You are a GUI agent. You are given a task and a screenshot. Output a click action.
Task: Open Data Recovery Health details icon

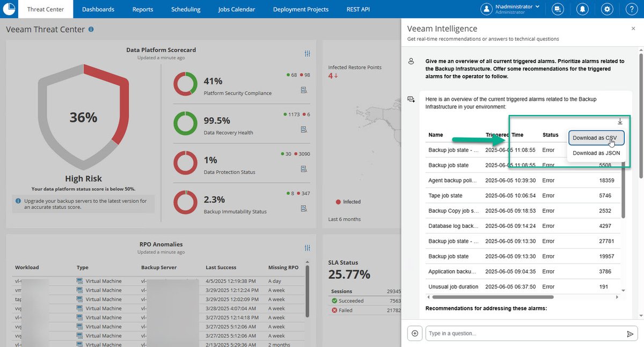(304, 129)
